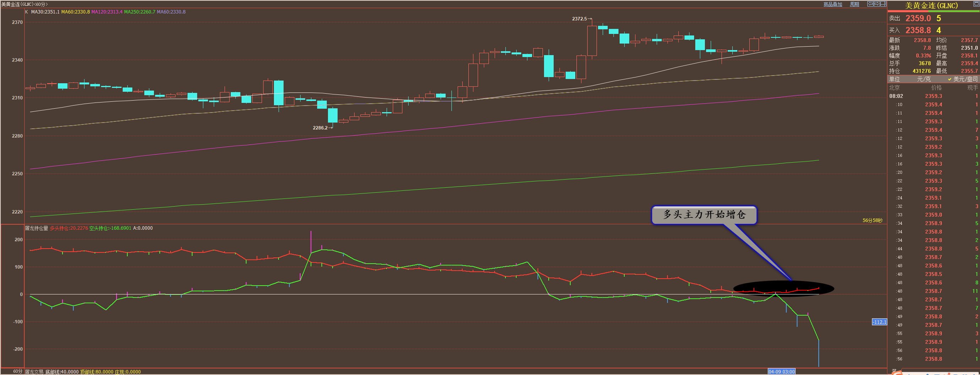Click MA250:2260.7 indicator label
980x375 pixels.
click(x=140, y=12)
